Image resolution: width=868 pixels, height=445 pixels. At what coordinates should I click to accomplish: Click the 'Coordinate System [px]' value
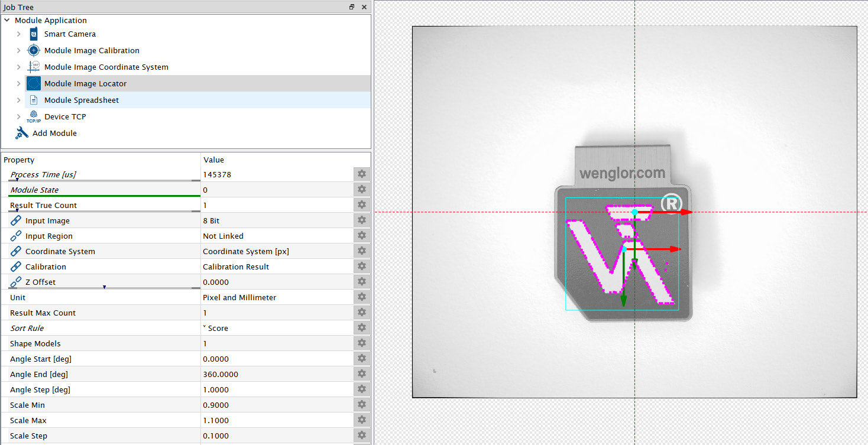click(246, 251)
